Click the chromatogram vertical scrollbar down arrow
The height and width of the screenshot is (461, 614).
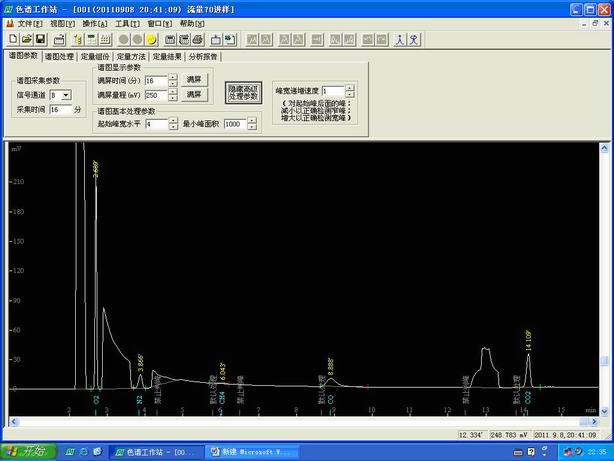coord(604,411)
